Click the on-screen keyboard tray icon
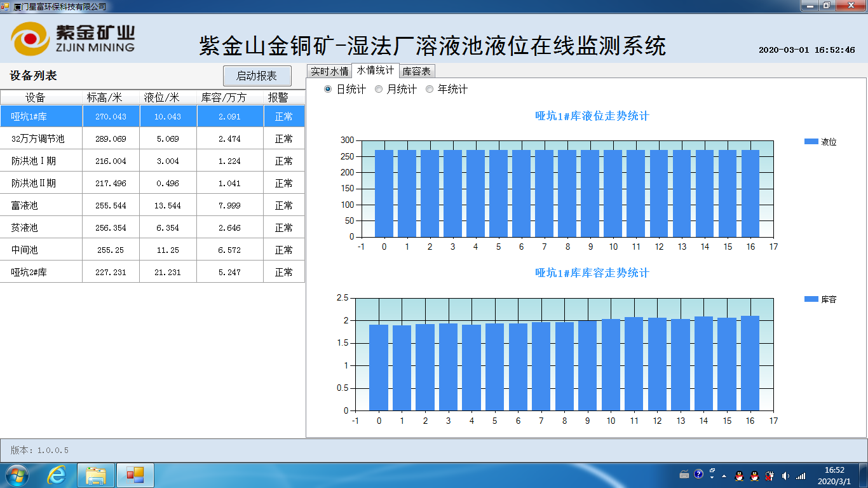Image resolution: width=868 pixels, height=488 pixels. [684, 475]
